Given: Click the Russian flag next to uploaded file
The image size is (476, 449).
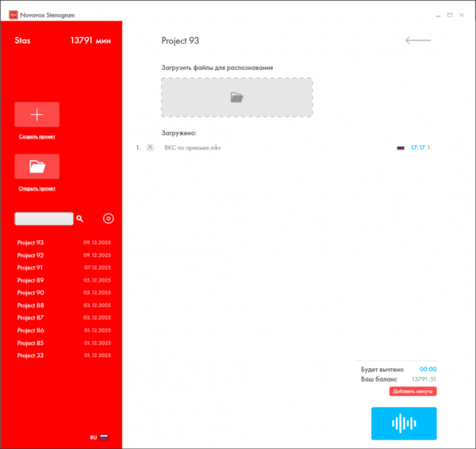Looking at the screenshot, I should pos(401,148).
